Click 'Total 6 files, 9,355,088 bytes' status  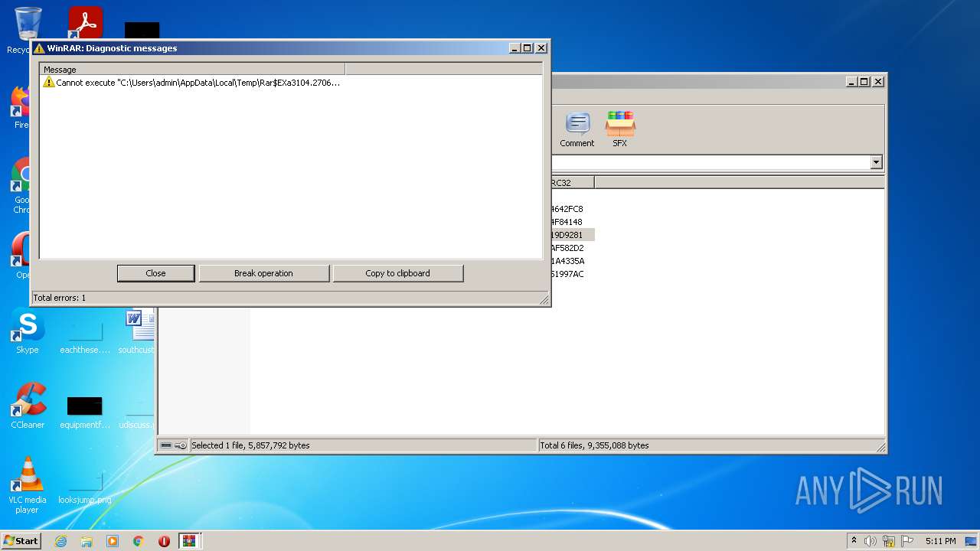coord(594,445)
